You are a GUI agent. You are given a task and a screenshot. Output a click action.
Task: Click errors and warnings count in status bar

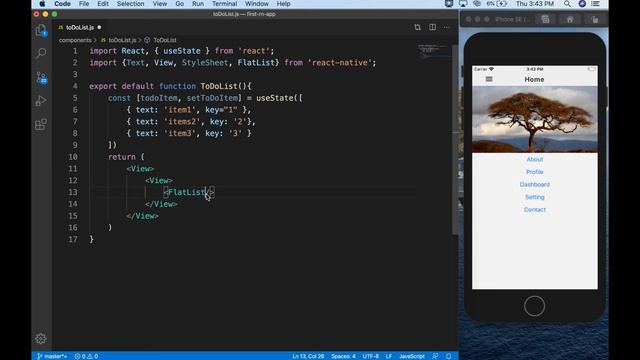pos(86,356)
